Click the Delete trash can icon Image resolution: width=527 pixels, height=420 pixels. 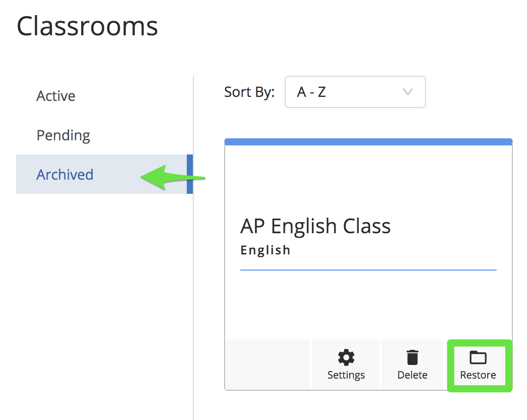coord(412,357)
